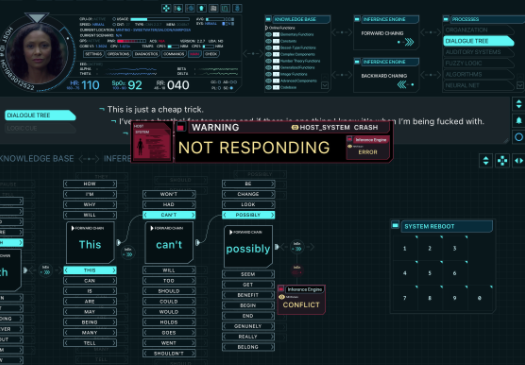The height and width of the screenshot is (365, 525).
Task: Click the left-right arrows icon above the word grid
Action: coord(519,161)
